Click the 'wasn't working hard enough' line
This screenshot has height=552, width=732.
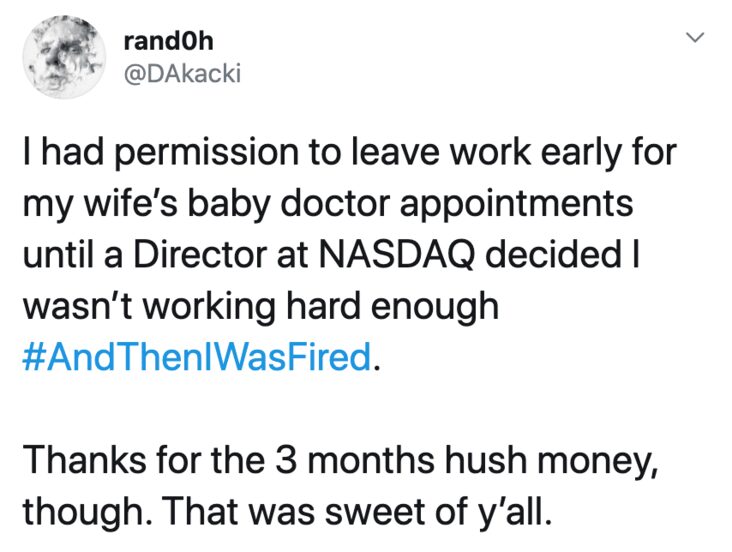(261, 307)
